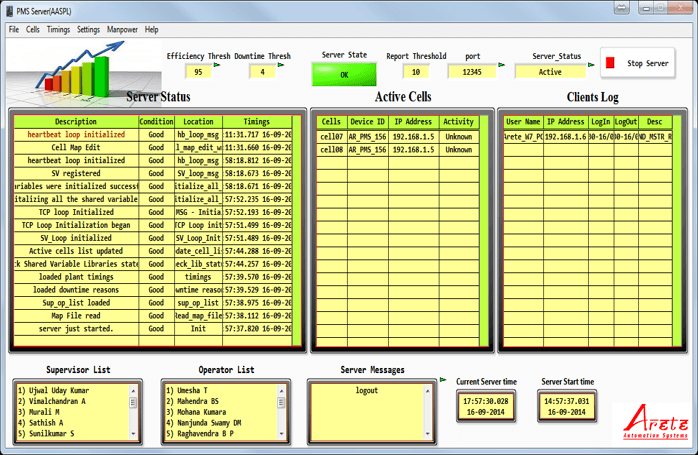This screenshot has width=698, height=455.
Task: Click the Timings column header
Action: (x=257, y=122)
